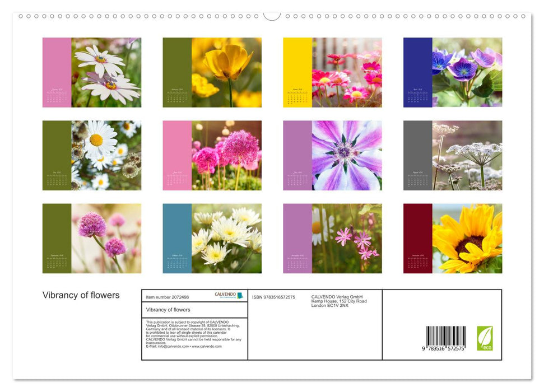Click the pink sidebar on the January page
Image resolution: width=544 pixels, height=392 pixels.
[55, 72]
